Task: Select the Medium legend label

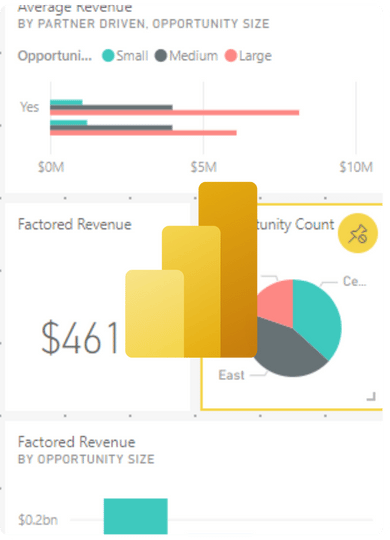Action: point(193,55)
